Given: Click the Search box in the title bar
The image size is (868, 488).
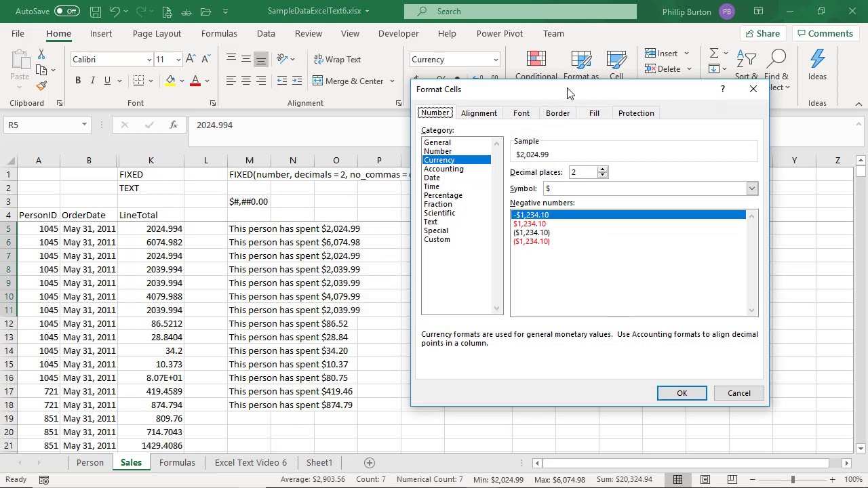Looking at the screenshot, I should (x=520, y=12).
